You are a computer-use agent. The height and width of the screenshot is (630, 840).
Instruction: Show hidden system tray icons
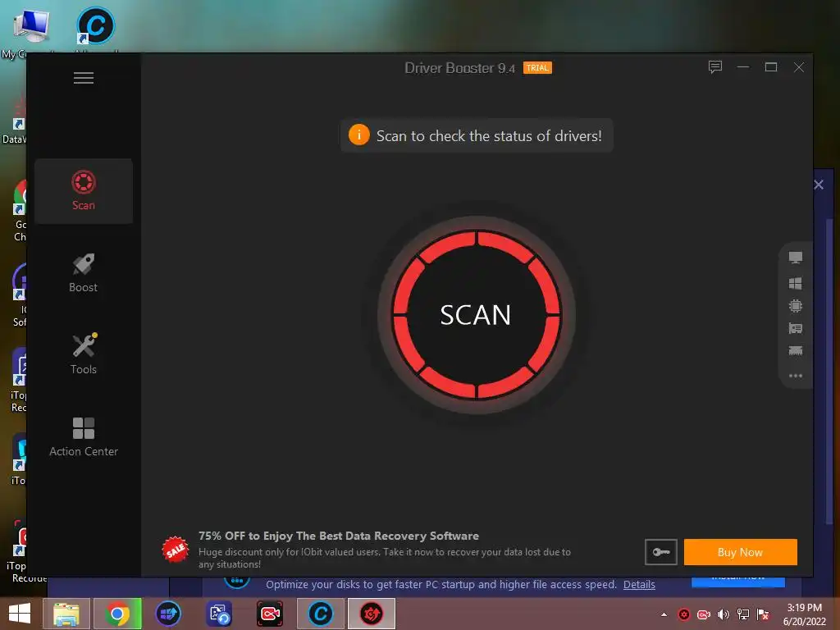[x=664, y=614]
